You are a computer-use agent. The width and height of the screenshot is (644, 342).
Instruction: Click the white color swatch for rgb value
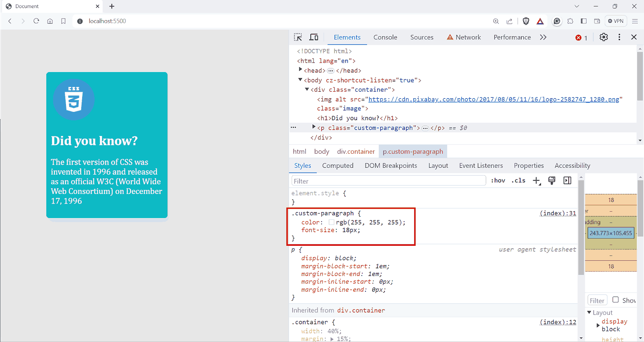tap(332, 222)
